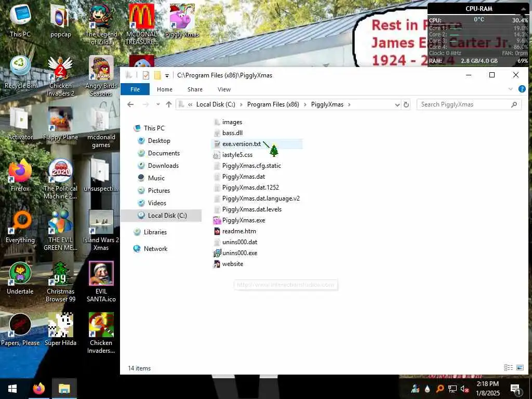Launch THE EVIL GREEN ME shortcut

(60, 231)
